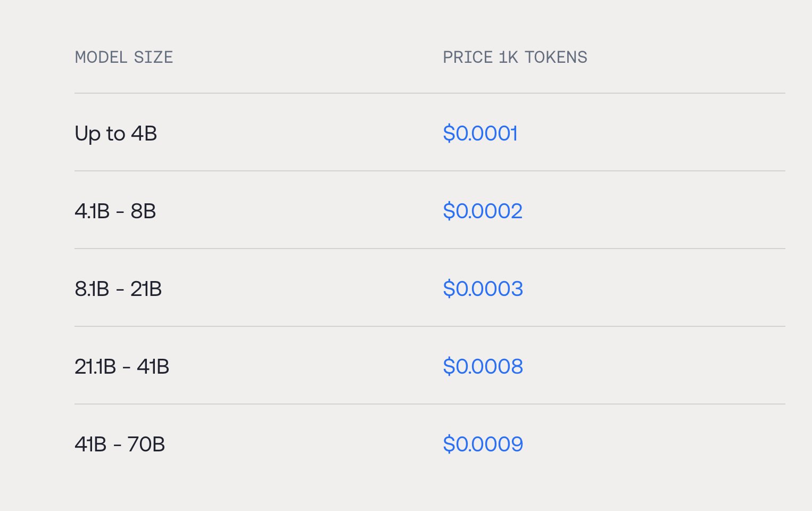Click the word SIZE in the header
This screenshot has height=511, width=812.
153,57
